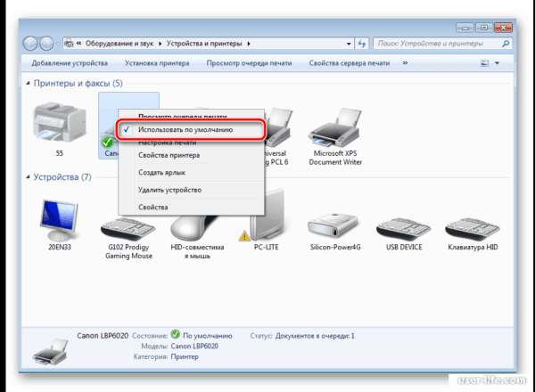Click 'Создать ярлык' in the context menu
The image size is (535, 392).
[x=161, y=172]
